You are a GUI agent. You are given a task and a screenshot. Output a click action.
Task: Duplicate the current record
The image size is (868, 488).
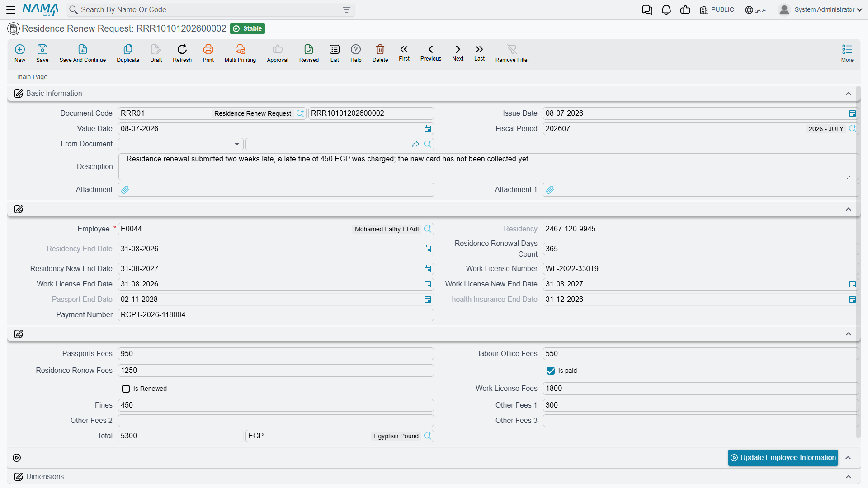click(x=128, y=53)
